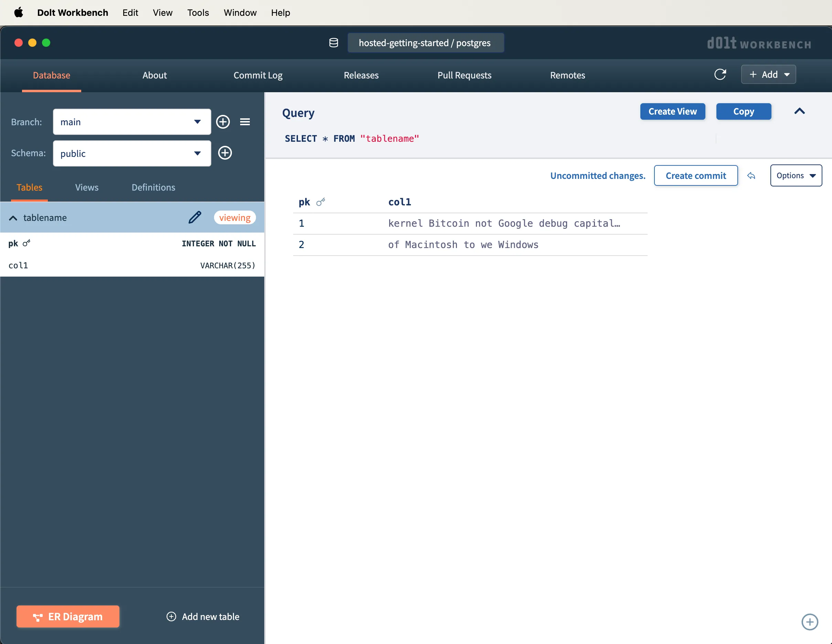Click the pencil edit icon for tablename
Screen dimensions: 832x644
[195, 217]
